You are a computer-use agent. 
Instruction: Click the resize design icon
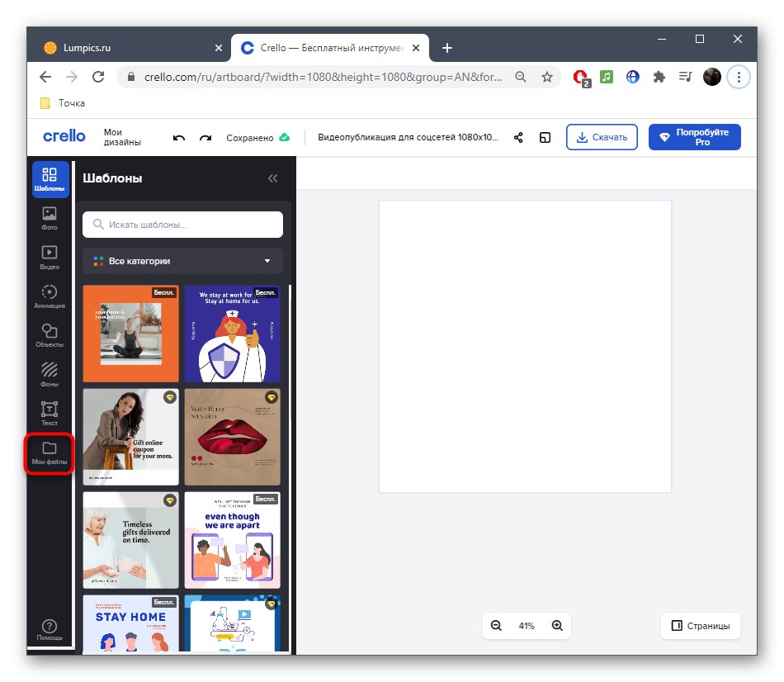click(545, 137)
